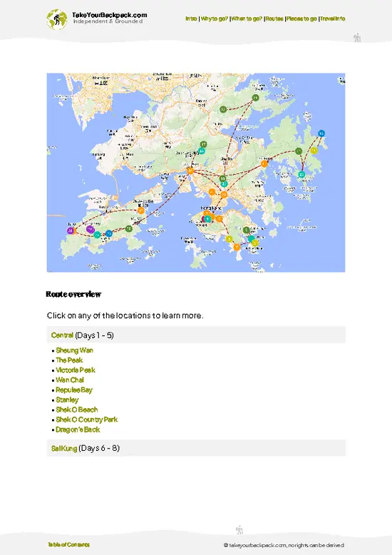Click the orange marker north of Lantau near the airport
Image resolution: width=392 pixels, height=555 pixels.
pyautogui.click(x=141, y=210)
